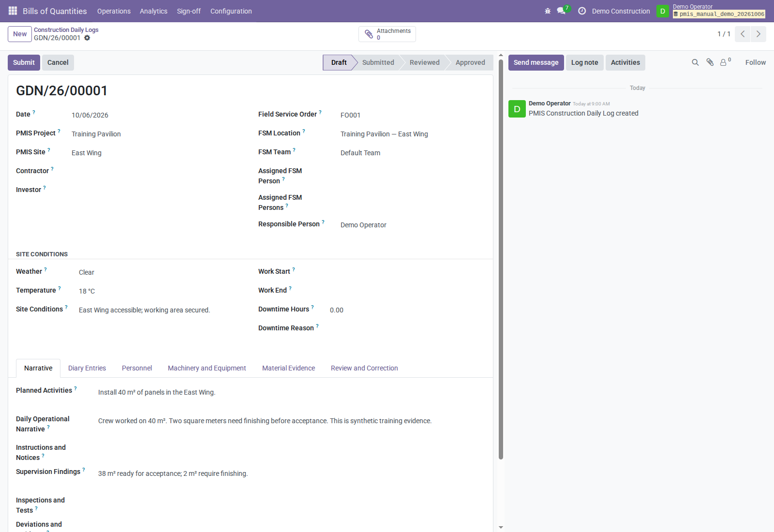Image resolution: width=774 pixels, height=532 pixels.
Task: Switch to the Material Evidence tab
Action: pyautogui.click(x=288, y=368)
